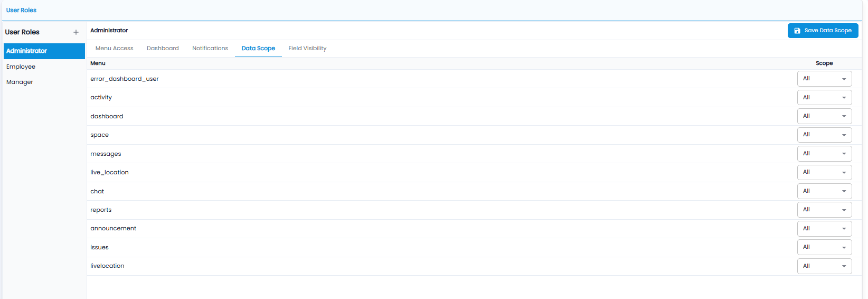The height and width of the screenshot is (299, 868).
Task: Open scope dropdown for dashboard row
Action: 824,116
